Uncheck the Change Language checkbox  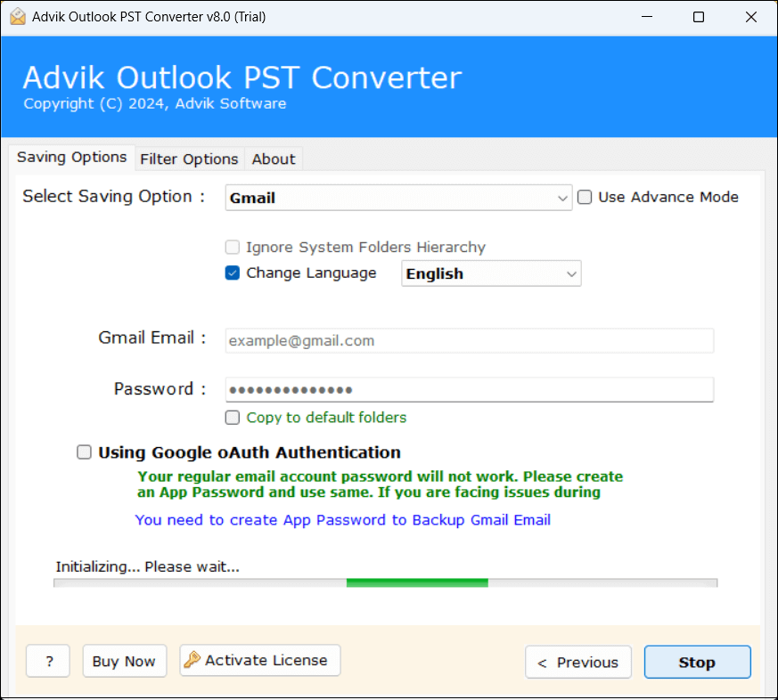point(233,273)
